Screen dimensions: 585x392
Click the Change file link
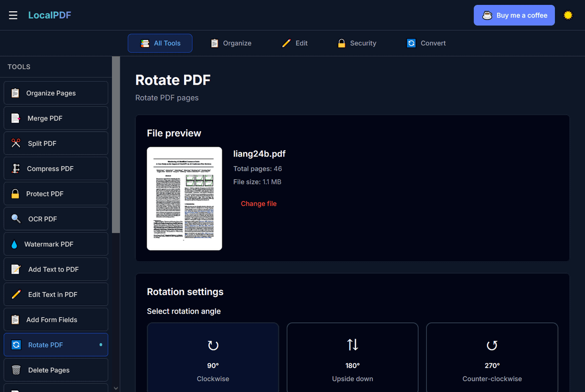pos(258,204)
